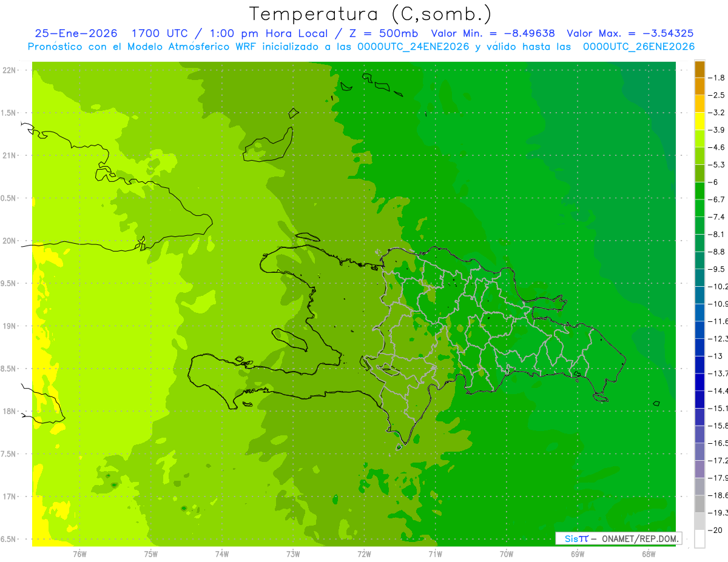Click the '-12.3' color scale label
The image size is (728, 562).
click(x=718, y=338)
